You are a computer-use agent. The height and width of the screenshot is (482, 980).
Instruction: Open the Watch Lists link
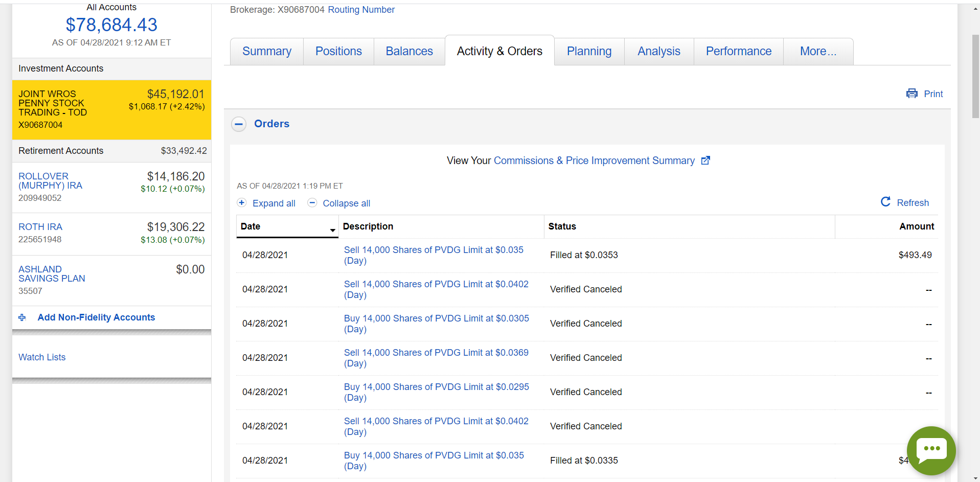point(42,357)
